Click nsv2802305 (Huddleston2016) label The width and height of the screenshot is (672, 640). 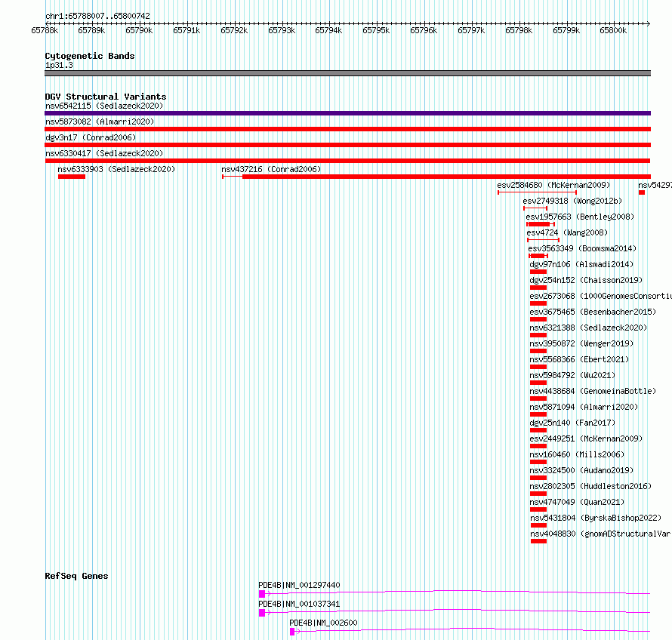(590, 486)
